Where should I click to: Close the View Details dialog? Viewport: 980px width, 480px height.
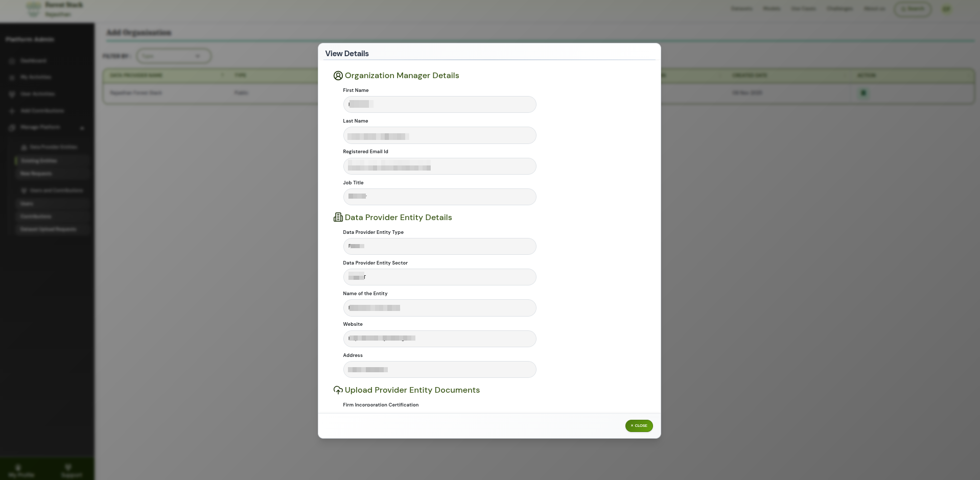pyautogui.click(x=639, y=426)
